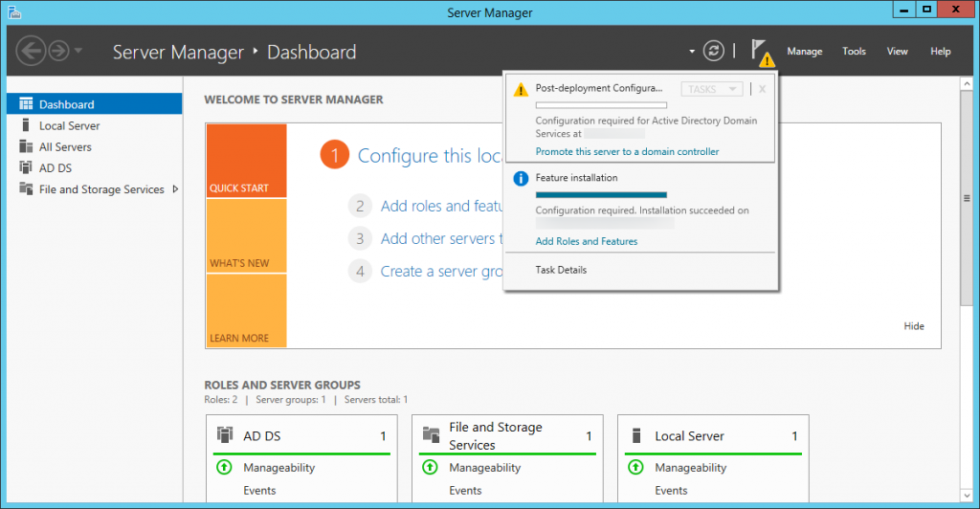Screen dimensions: 980x509
Task: Click Local Server green manageability status icon
Action: coord(635,467)
